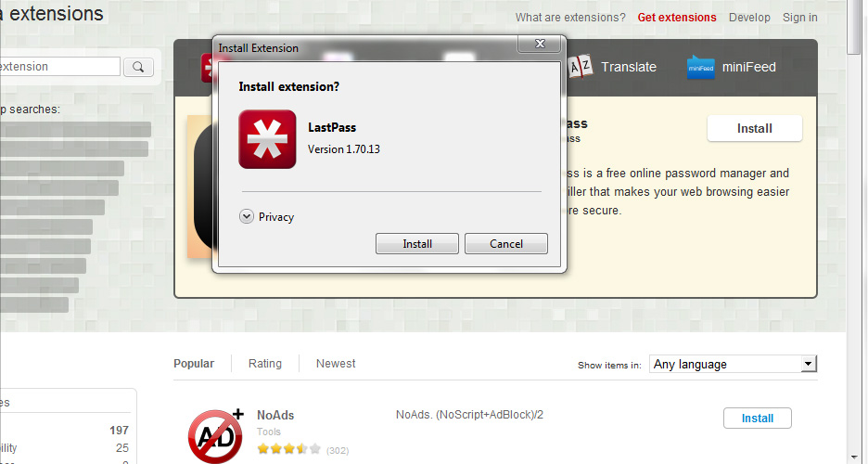Expand the Privacy section chevron
The height and width of the screenshot is (464, 868).
click(247, 216)
